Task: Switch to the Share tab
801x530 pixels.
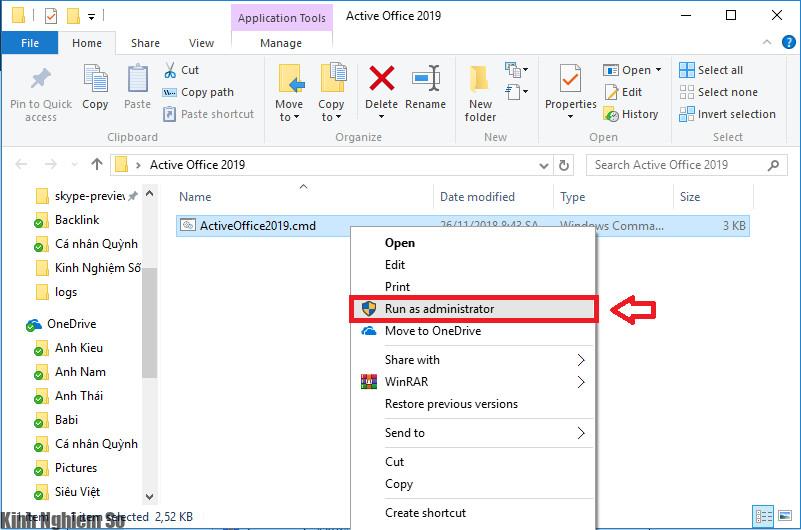Action: pos(145,43)
